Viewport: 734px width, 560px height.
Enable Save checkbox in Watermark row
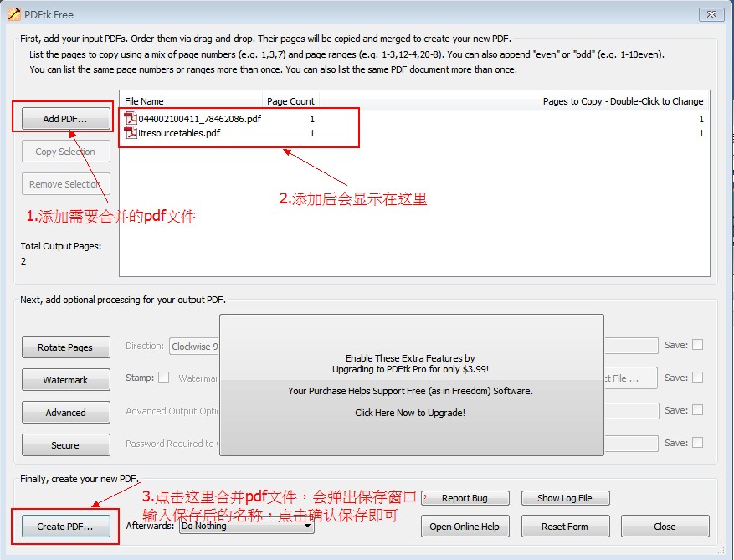[697, 378]
